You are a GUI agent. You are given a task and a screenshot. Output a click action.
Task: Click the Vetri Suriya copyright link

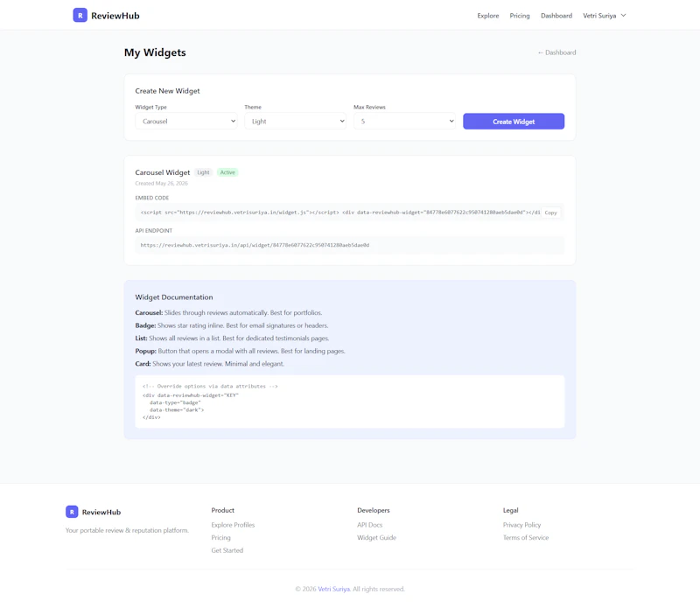[x=334, y=589]
